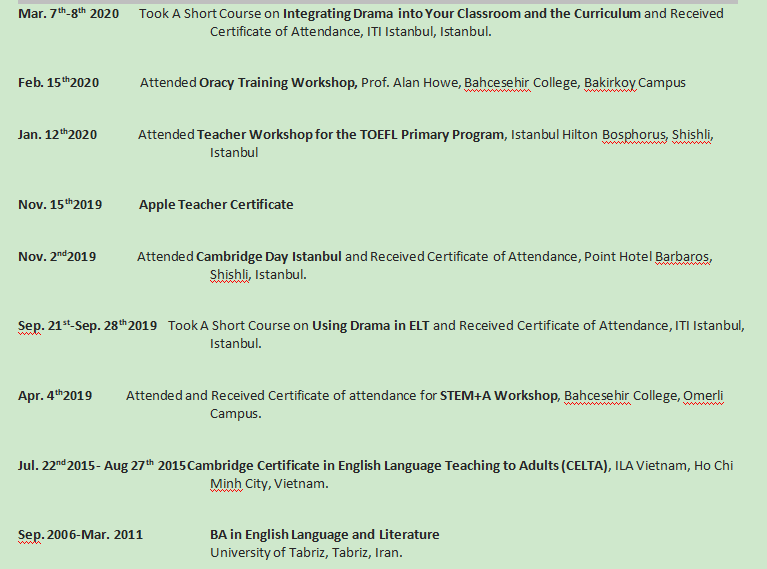Click the misspelled word "Bakirkoy"
The width and height of the screenshot is (767, 569).
pyautogui.click(x=608, y=83)
